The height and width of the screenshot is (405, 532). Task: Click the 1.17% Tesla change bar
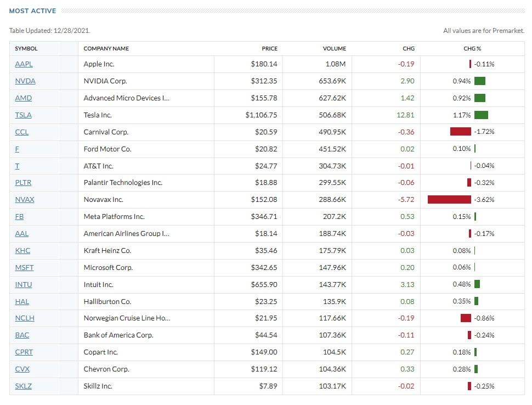click(x=481, y=115)
